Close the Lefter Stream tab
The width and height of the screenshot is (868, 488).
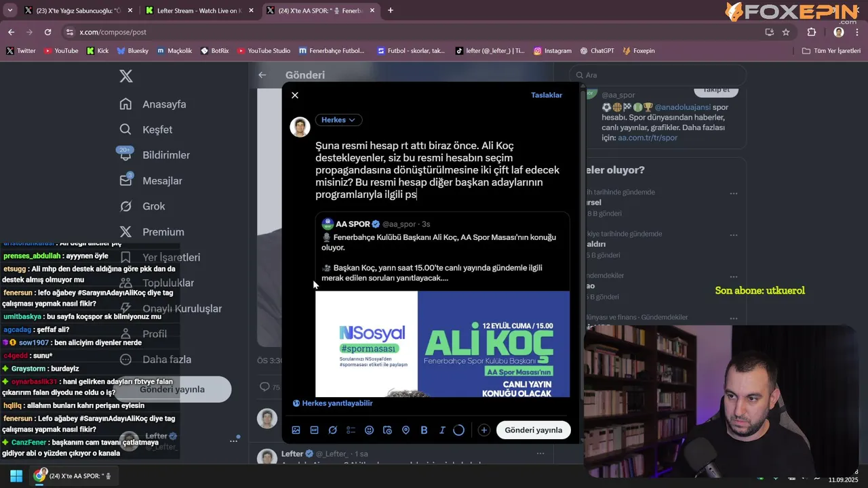pyautogui.click(x=251, y=10)
